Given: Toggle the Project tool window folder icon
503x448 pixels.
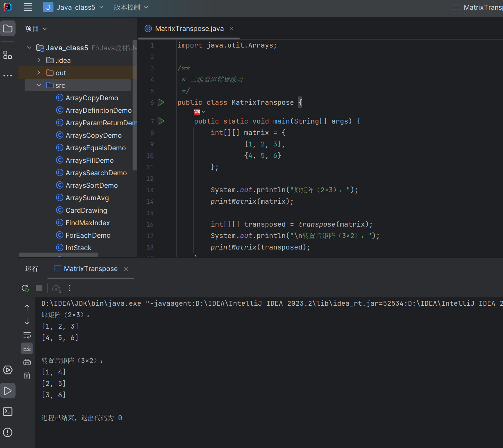Looking at the screenshot, I should (x=8, y=28).
